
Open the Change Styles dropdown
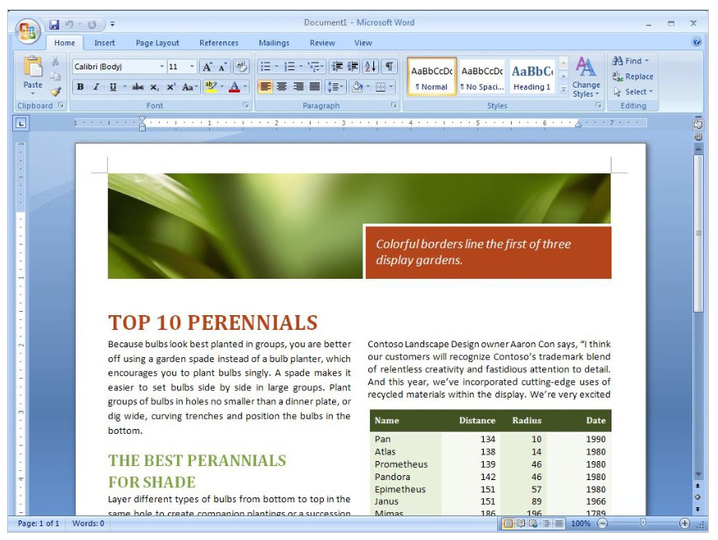[586, 77]
